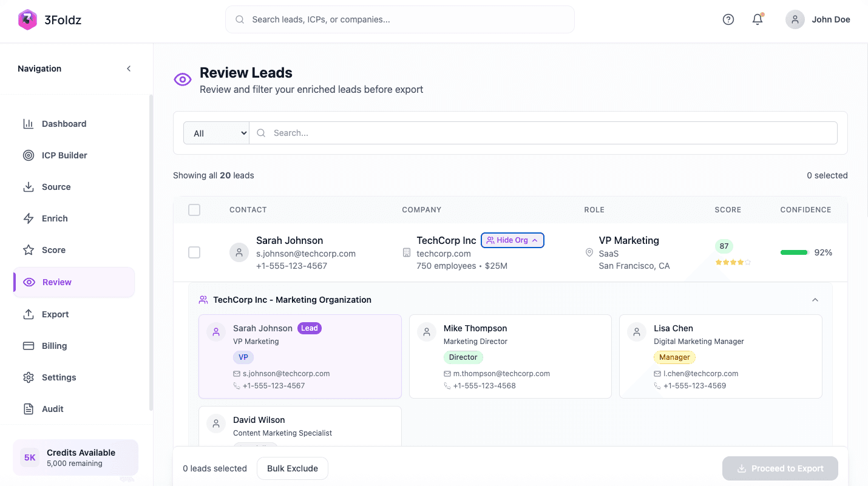This screenshot has height=486, width=868.
Task: Click the Review eye icon in sidebar
Action: coord(29,282)
